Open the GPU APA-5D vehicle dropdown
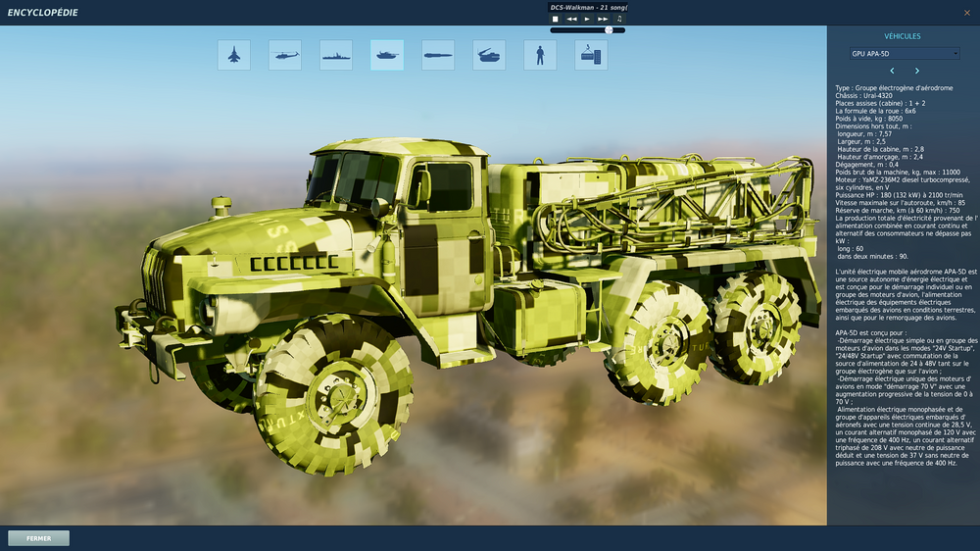Screen dimensions: 980x551 coord(904,54)
